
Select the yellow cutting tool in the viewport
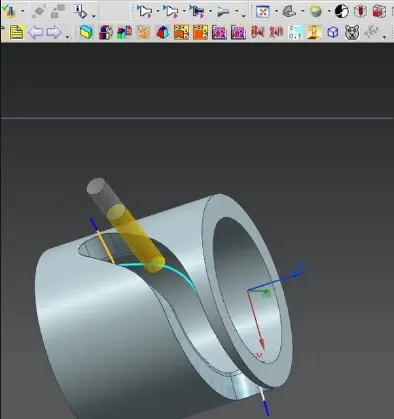[135, 239]
